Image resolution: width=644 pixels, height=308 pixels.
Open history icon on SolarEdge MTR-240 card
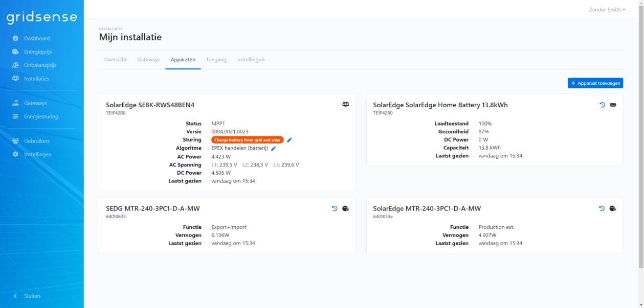[603, 208]
